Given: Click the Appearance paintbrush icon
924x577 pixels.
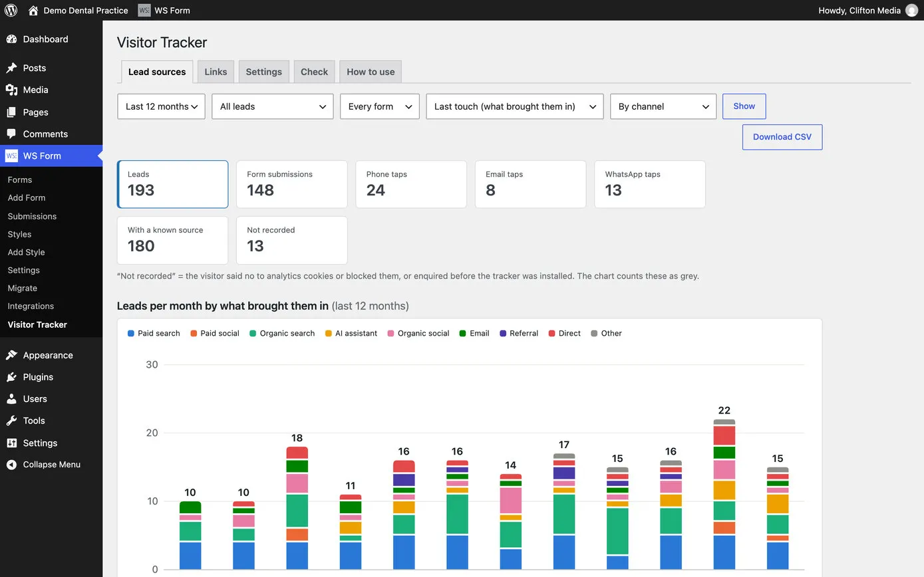Looking at the screenshot, I should tap(11, 355).
